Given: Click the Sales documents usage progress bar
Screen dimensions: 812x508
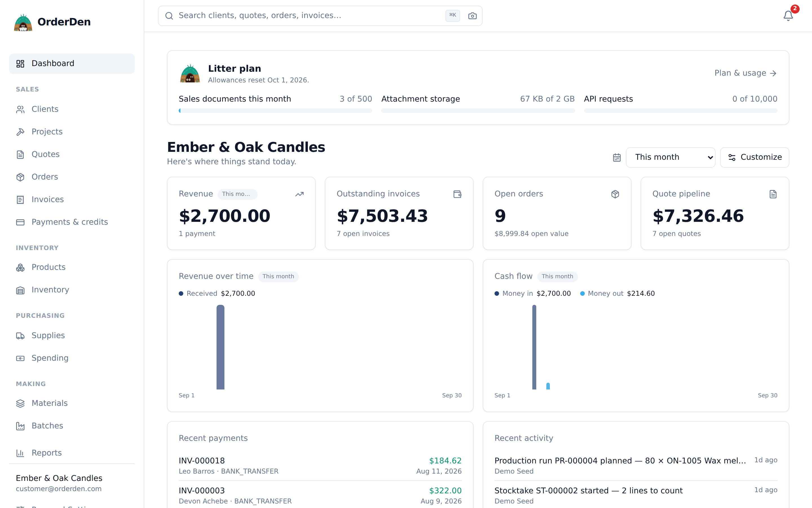Looking at the screenshot, I should [275, 111].
